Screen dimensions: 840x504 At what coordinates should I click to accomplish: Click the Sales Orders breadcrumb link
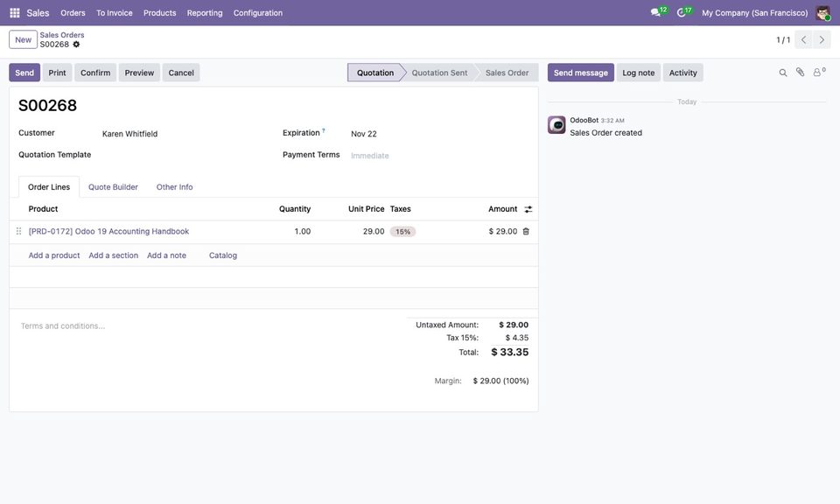(62, 35)
